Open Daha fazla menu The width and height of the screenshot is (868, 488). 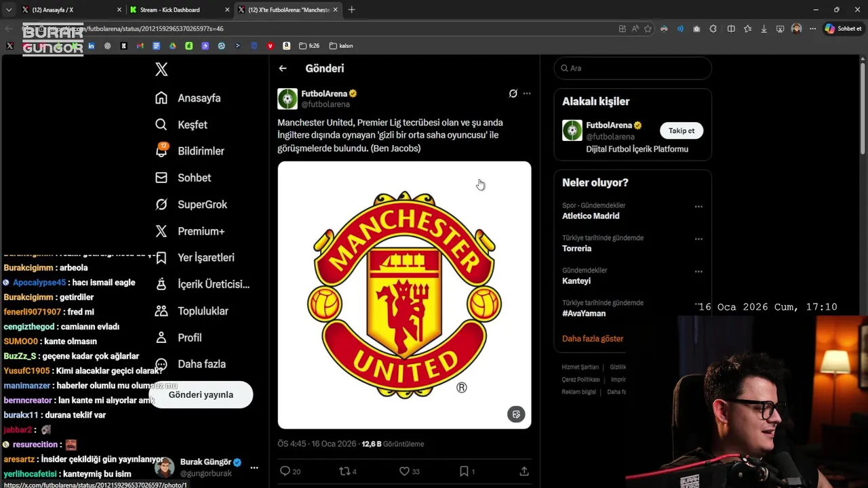[x=190, y=364]
